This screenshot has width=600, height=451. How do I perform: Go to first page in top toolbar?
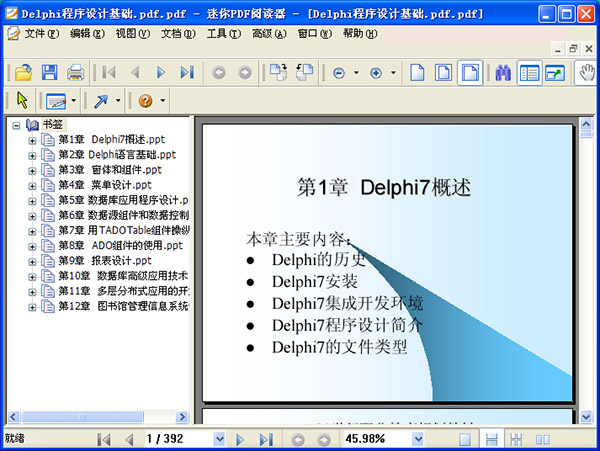(x=109, y=72)
